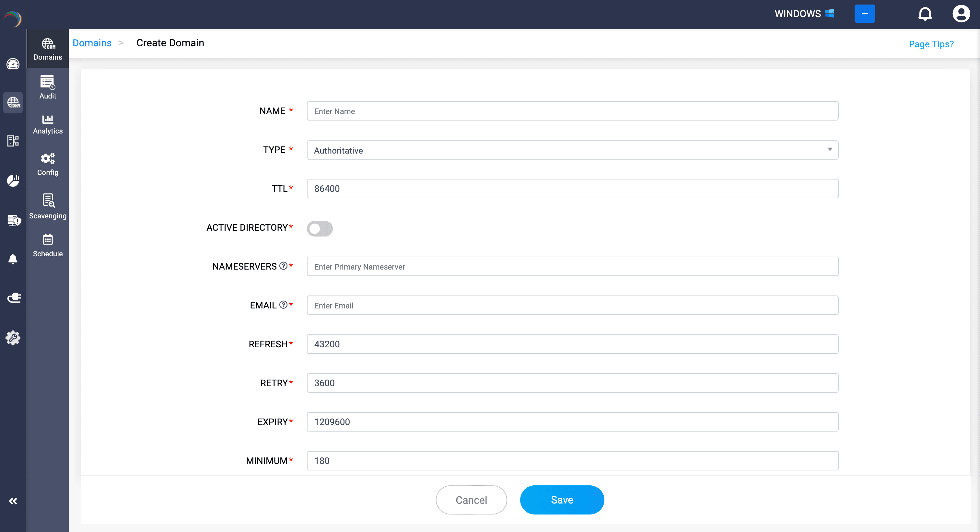Screen dimensions: 980x532
Task: Open the dashboard gauge icon in sidebar
Action: [13, 64]
